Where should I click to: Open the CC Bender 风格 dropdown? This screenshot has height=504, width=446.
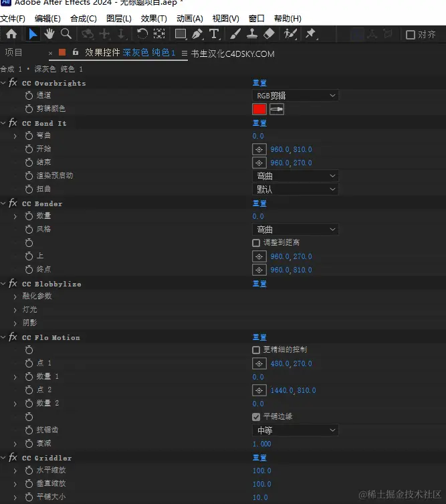click(x=296, y=230)
